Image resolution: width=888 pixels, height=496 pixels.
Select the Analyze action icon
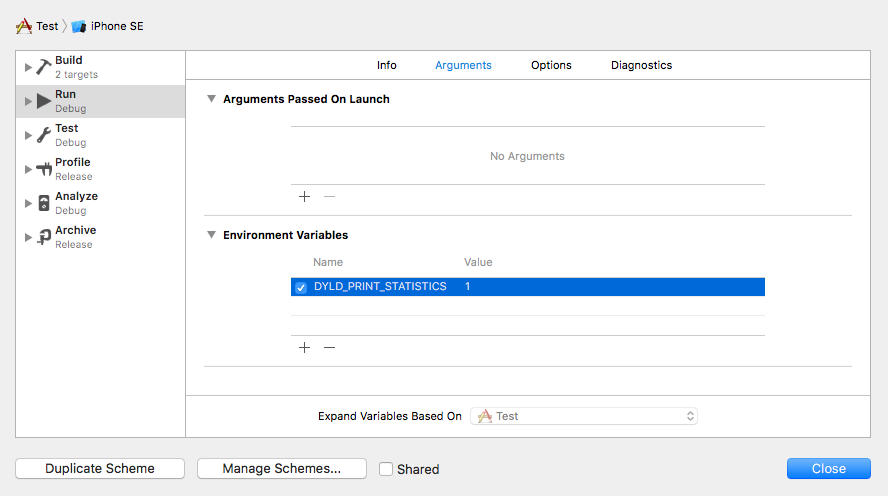[44, 203]
